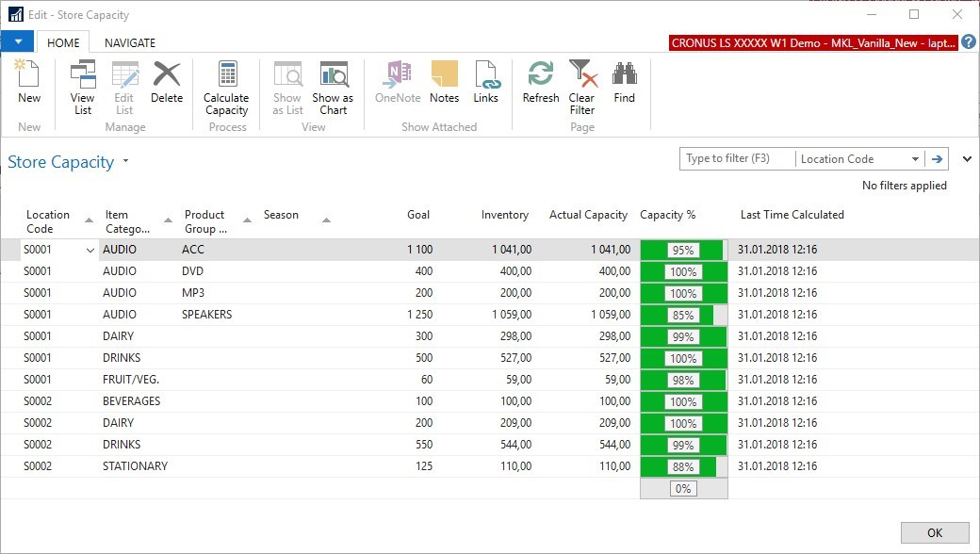Switch to the NAVIGATE tab
Viewport: 980px width, 554px height.
click(130, 42)
